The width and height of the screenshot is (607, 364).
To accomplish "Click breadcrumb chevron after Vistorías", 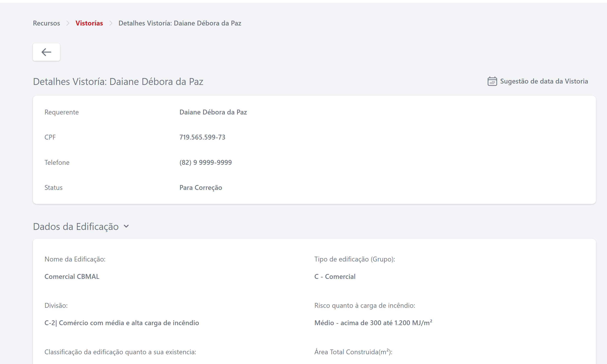I will (111, 23).
